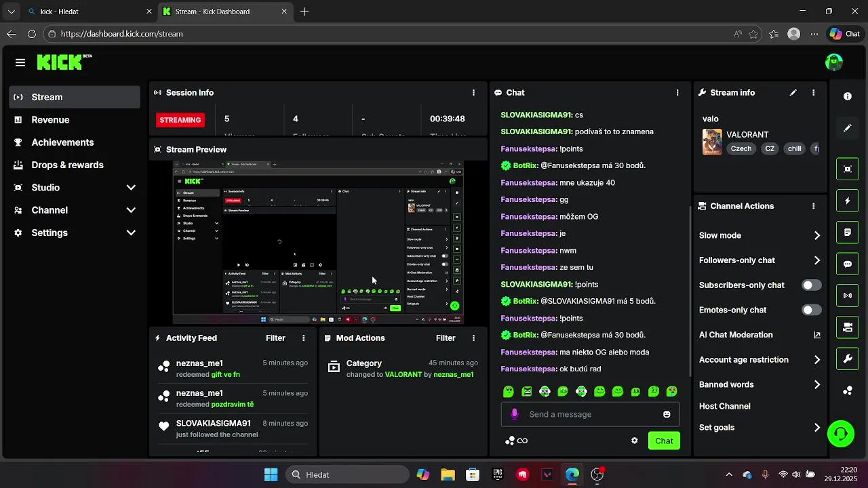Open Activity Feed three-dot menu
Viewport: 868px width, 488px height.
[303, 338]
